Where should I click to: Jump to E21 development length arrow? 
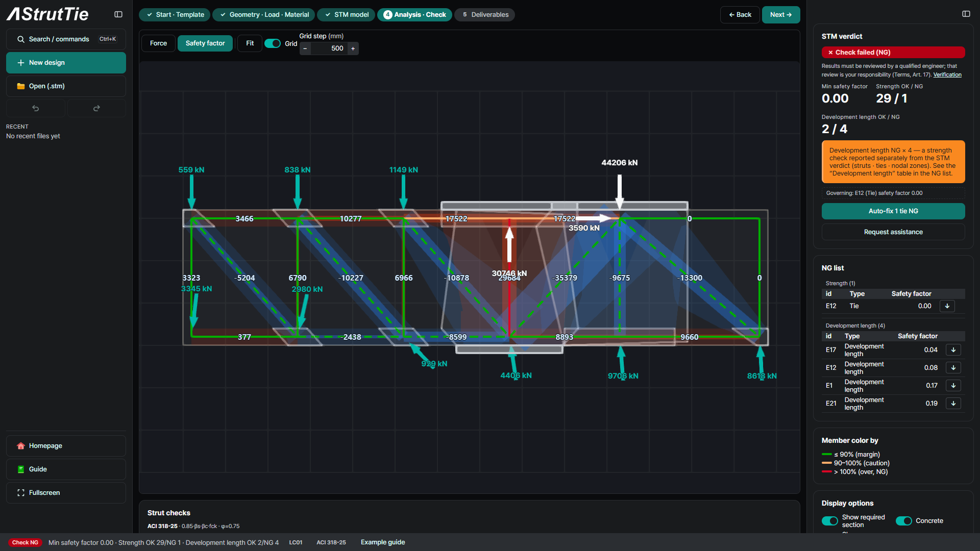tap(953, 404)
